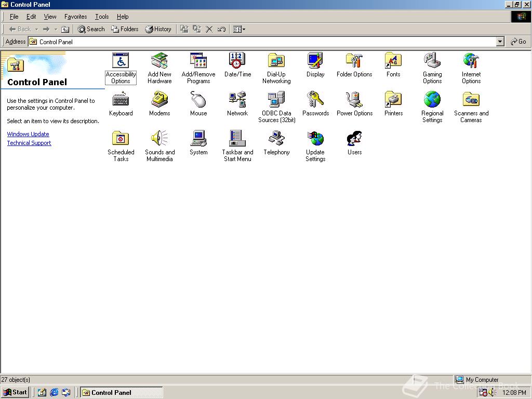
Task: Click the Control Panel taskbar button
Action: click(122, 393)
